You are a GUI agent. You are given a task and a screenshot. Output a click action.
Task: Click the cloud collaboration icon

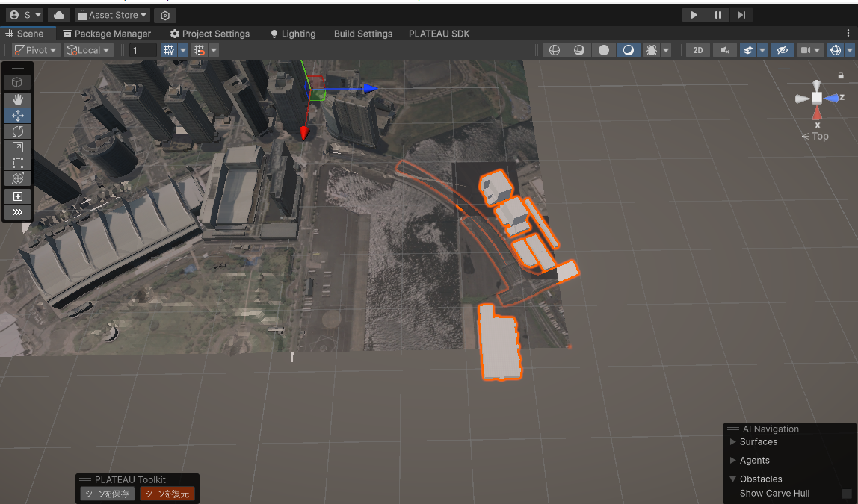[x=58, y=14]
